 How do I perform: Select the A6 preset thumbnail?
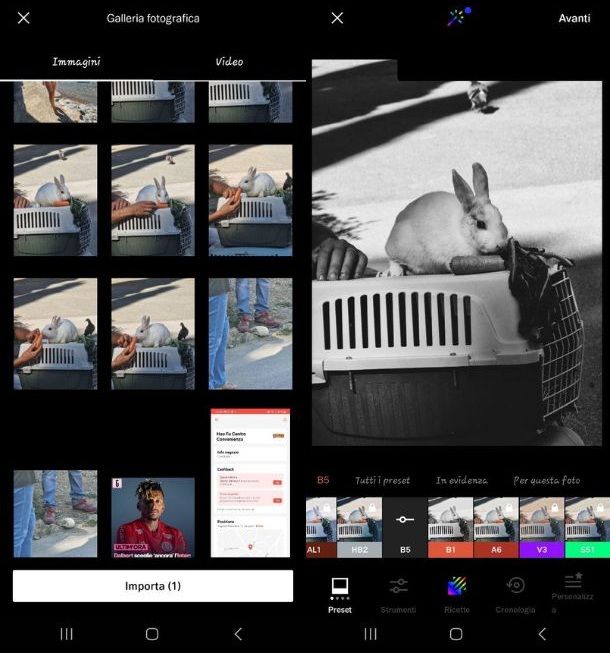[496, 527]
